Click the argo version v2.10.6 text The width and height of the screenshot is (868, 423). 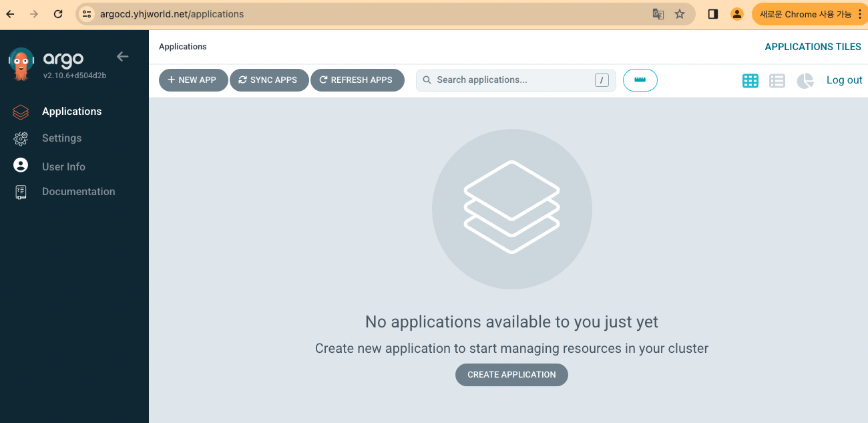(x=75, y=76)
